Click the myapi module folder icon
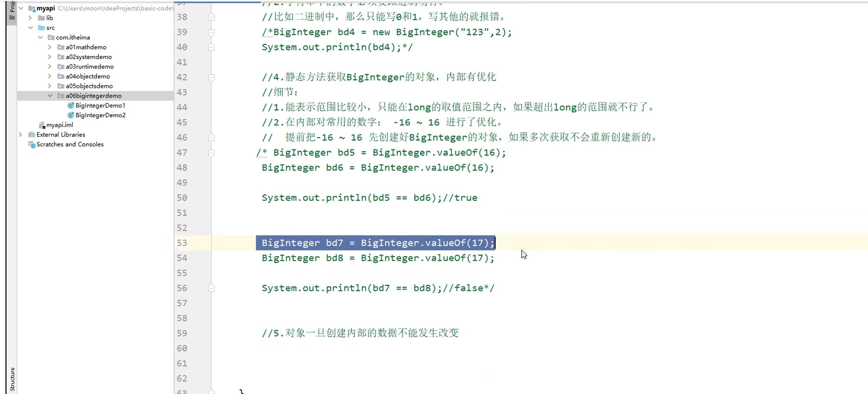 32,8
